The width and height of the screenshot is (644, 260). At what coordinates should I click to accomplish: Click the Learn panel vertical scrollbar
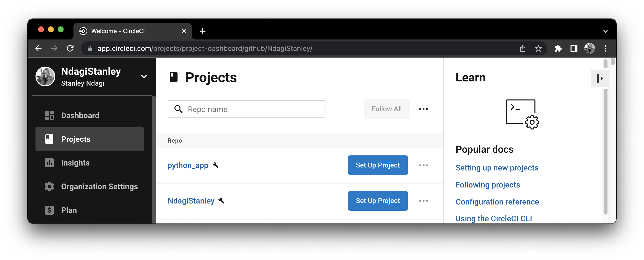pyautogui.click(x=605, y=150)
